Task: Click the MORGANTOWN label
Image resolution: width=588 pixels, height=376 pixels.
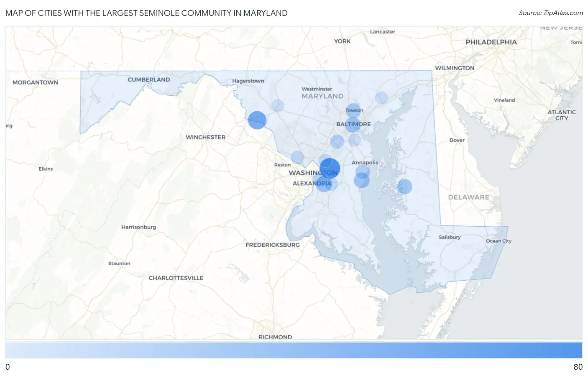Action: 35,82
